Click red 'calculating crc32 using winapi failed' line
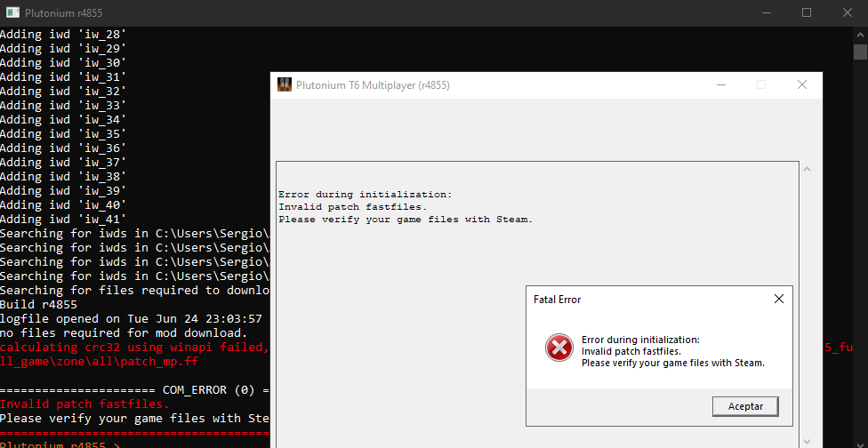Screen dimensions: 868x448 click(134, 348)
